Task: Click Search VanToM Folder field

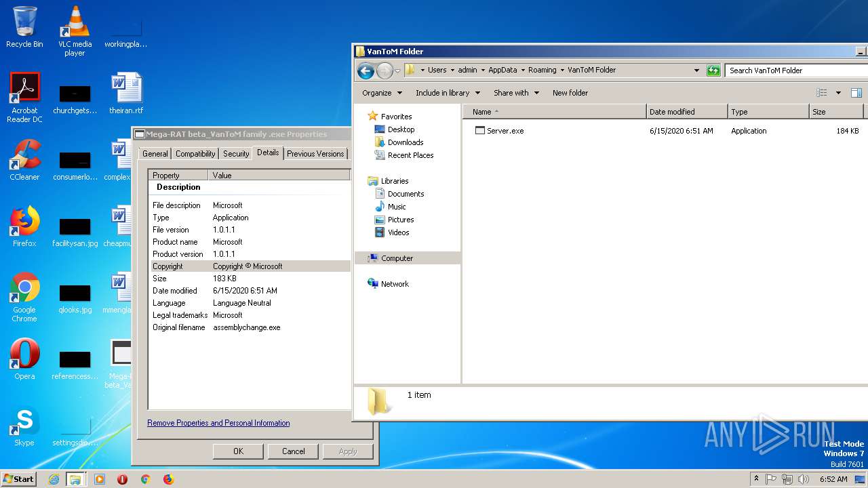Action: [796, 70]
